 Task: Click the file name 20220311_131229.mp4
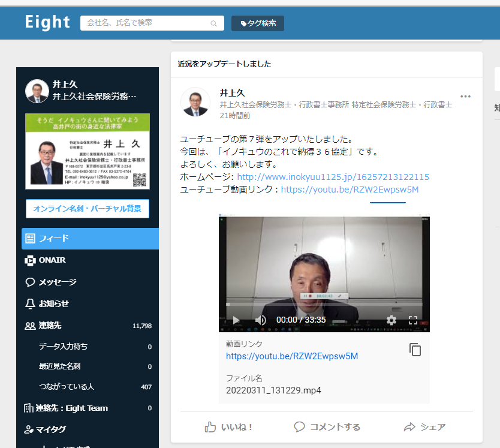click(x=273, y=390)
